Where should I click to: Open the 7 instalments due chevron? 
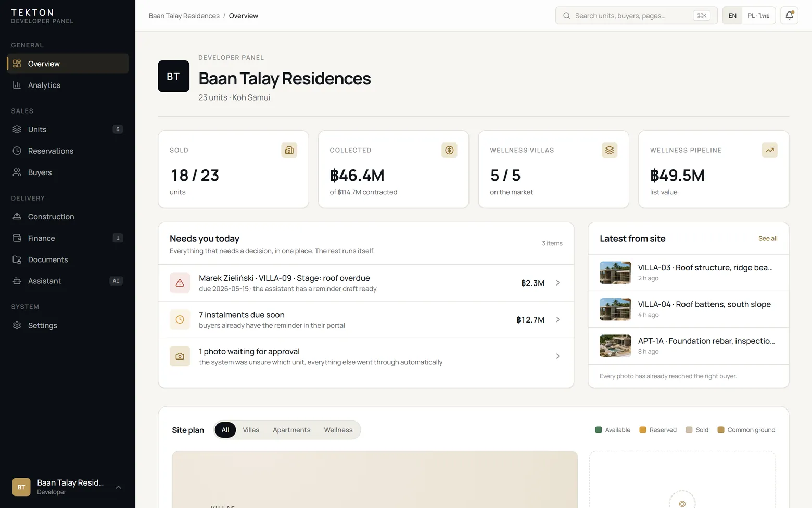(x=557, y=319)
